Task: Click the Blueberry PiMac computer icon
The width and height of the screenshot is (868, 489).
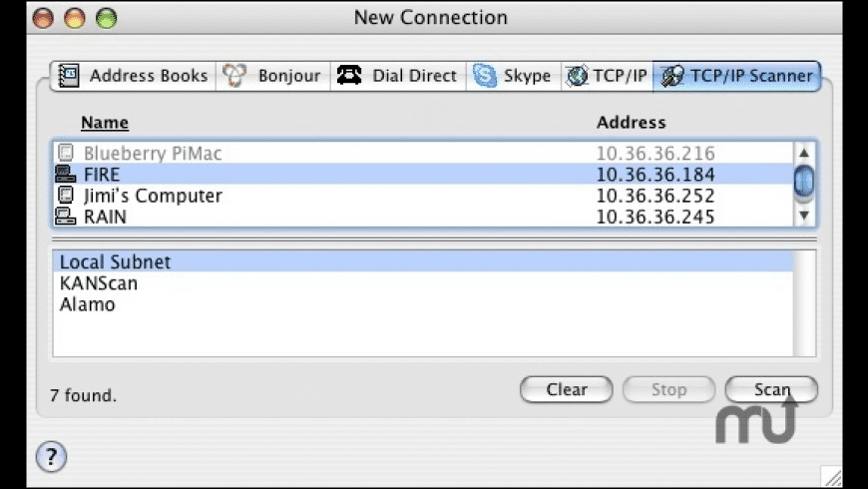Action: 65,153
